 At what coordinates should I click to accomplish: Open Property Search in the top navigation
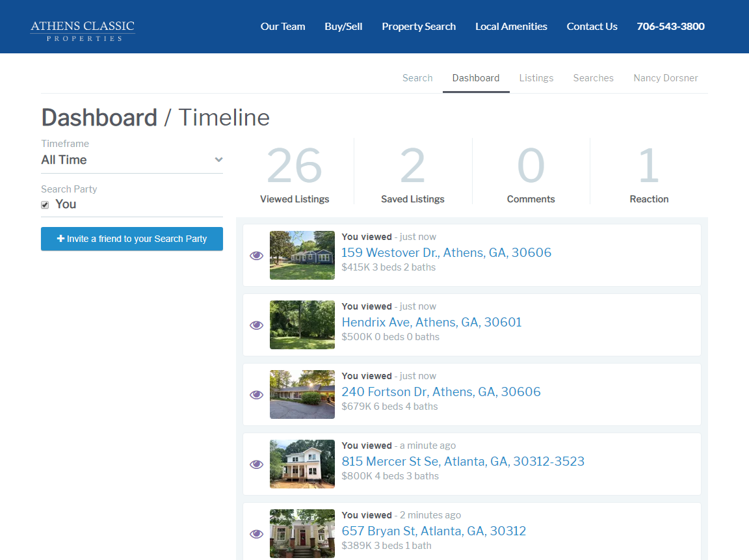click(x=419, y=27)
